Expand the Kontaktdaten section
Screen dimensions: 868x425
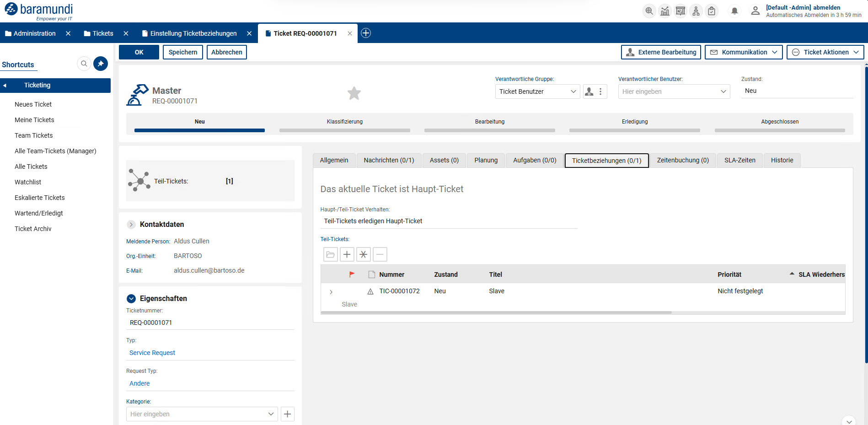pyautogui.click(x=131, y=224)
